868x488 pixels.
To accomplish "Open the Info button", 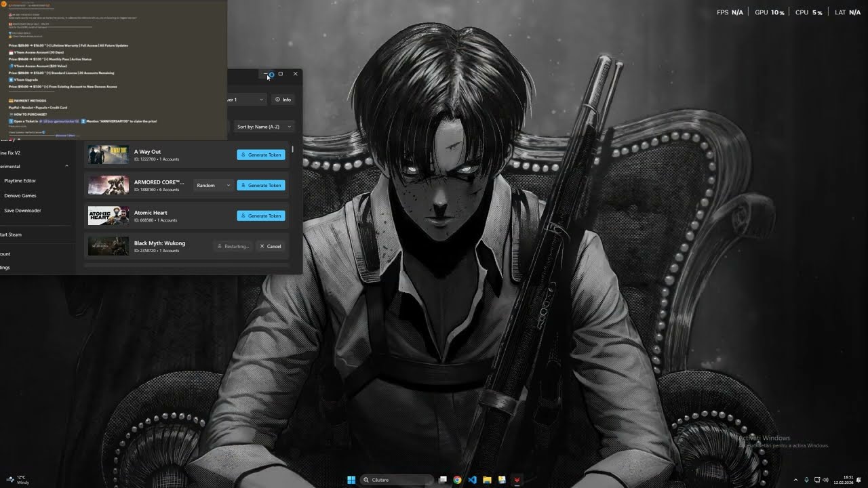I will [x=283, y=100].
